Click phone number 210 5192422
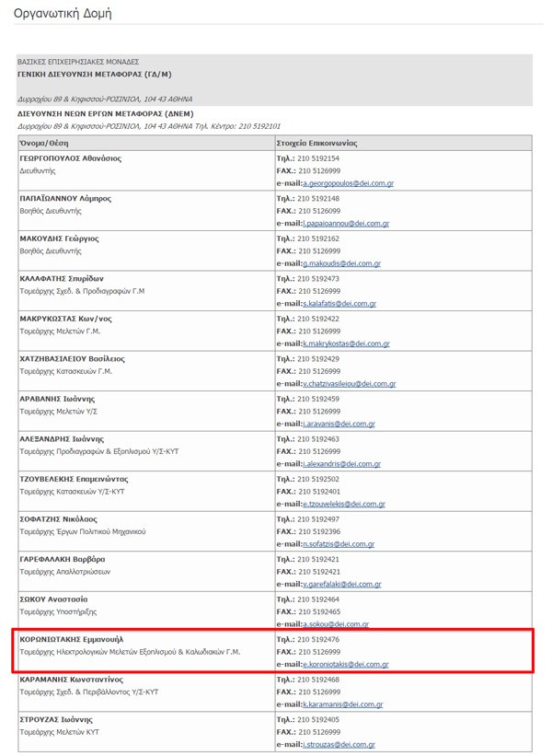 [x=318, y=319]
